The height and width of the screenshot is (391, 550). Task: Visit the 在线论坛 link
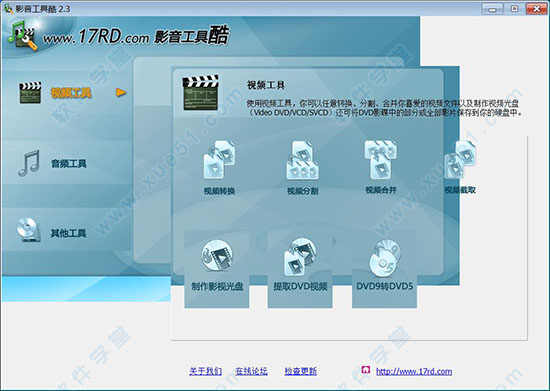tap(251, 371)
